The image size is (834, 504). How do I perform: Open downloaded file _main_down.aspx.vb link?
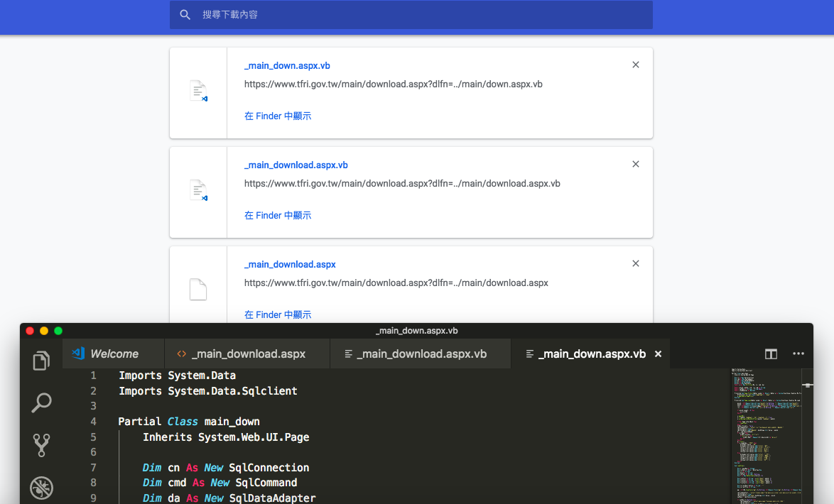(x=287, y=66)
